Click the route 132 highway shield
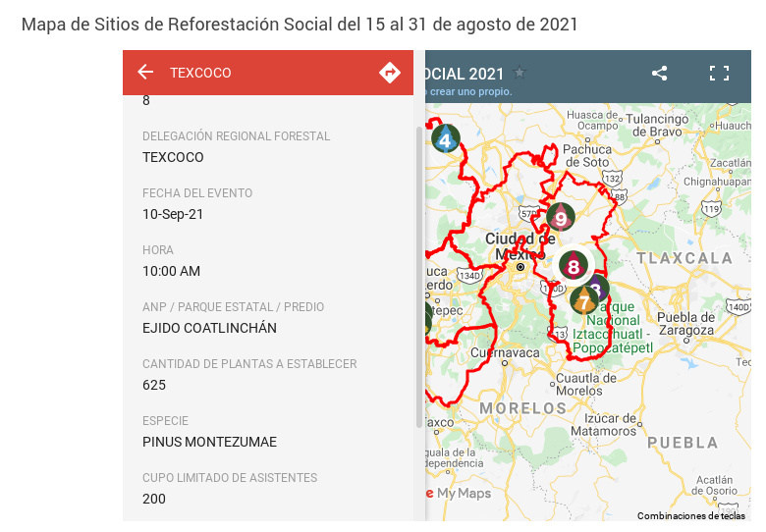 (612, 178)
